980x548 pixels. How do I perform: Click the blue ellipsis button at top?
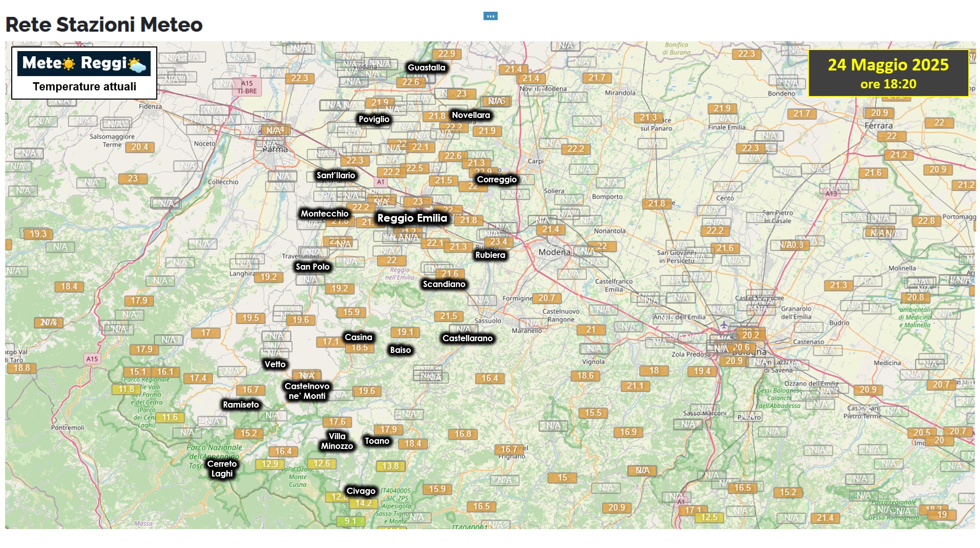coord(490,16)
